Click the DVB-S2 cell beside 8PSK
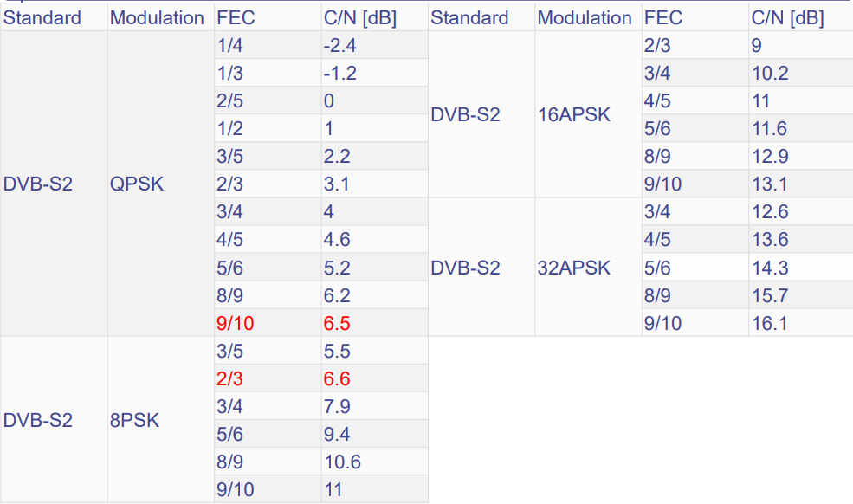The image size is (853, 504). 38,421
